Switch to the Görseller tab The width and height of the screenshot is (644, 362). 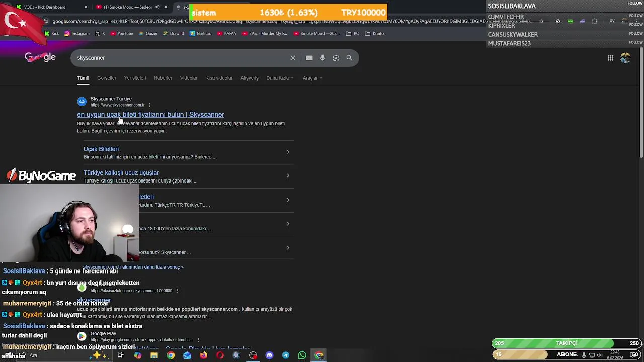pos(107,78)
